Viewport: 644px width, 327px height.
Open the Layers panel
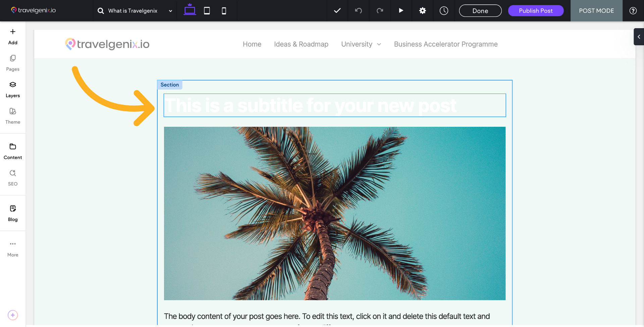[x=13, y=89]
